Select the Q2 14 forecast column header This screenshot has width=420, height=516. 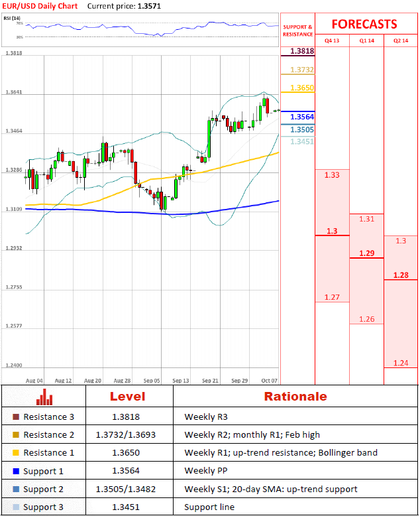click(401, 41)
